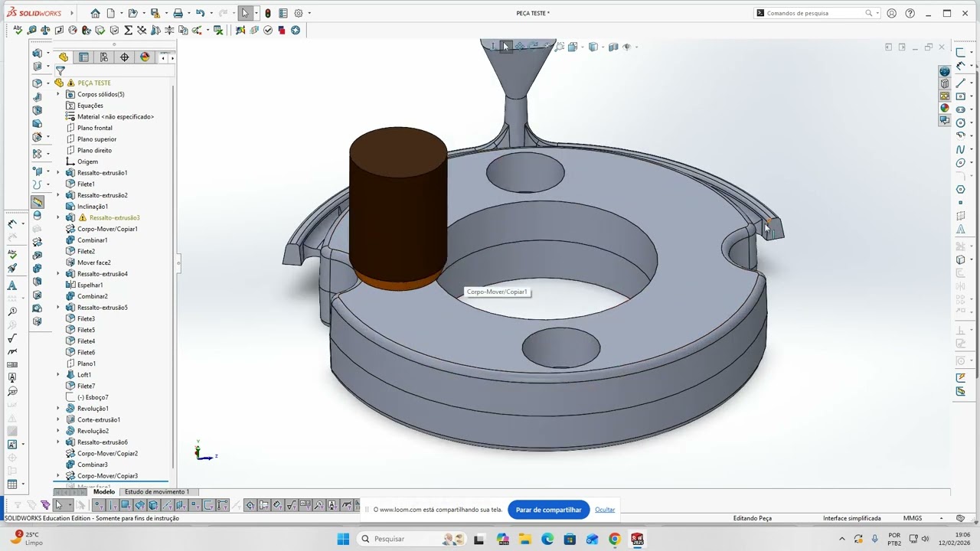Open the Design Library icon in task pane
This screenshot has width=980, height=551.
945,83
